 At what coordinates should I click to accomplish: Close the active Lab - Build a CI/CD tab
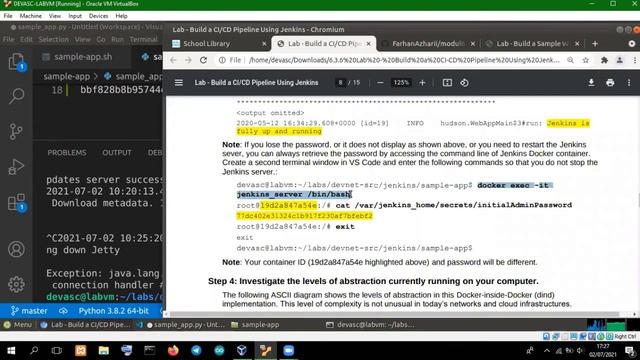[x=369, y=43]
